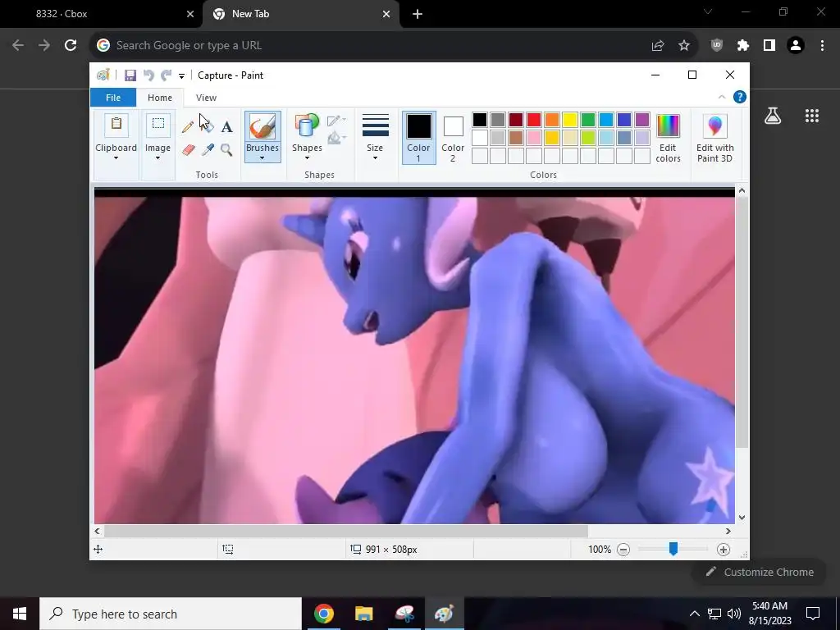Viewport: 840px width, 630px height.
Task: Click the Undo arrow in Paint
Action: coord(149,75)
